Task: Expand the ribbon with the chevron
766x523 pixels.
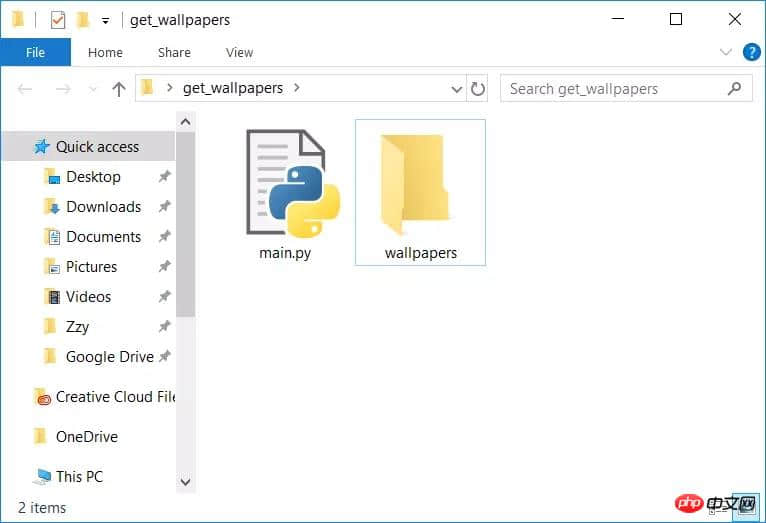Action: pos(726,52)
